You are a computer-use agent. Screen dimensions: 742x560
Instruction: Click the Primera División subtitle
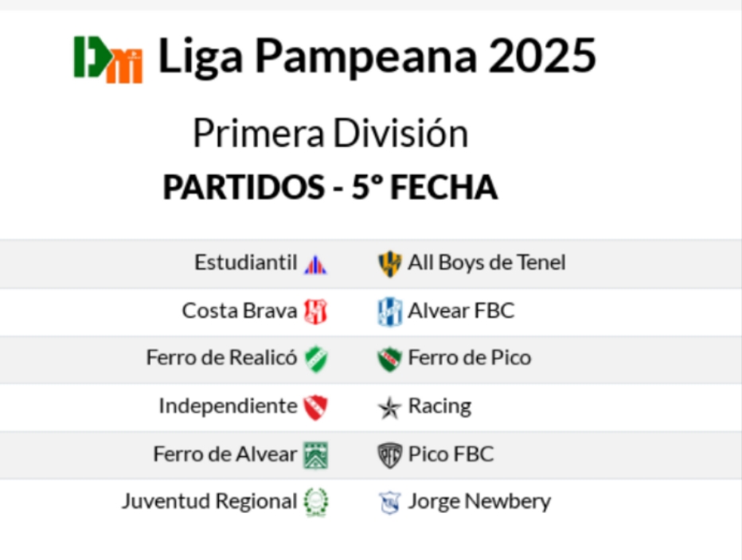(x=330, y=134)
